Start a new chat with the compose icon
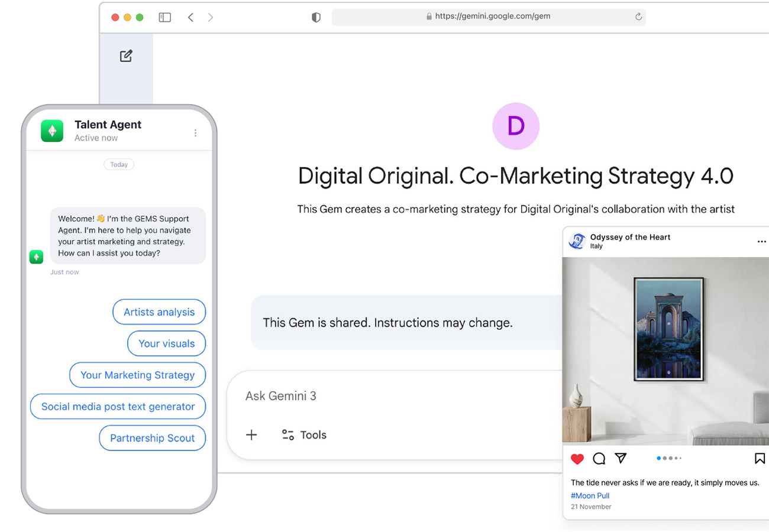Image resolution: width=769 pixels, height=532 pixels. pos(125,56)
